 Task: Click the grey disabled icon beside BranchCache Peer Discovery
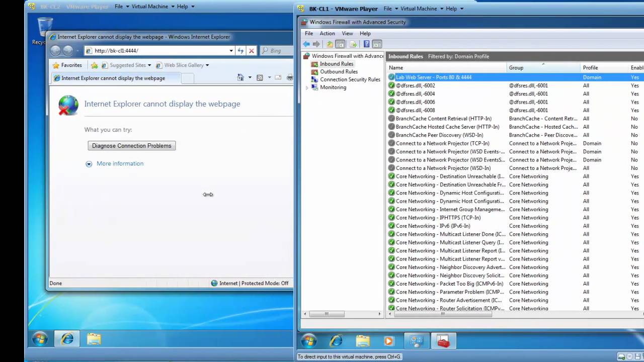pyautogui.click(x=391, y=135)
